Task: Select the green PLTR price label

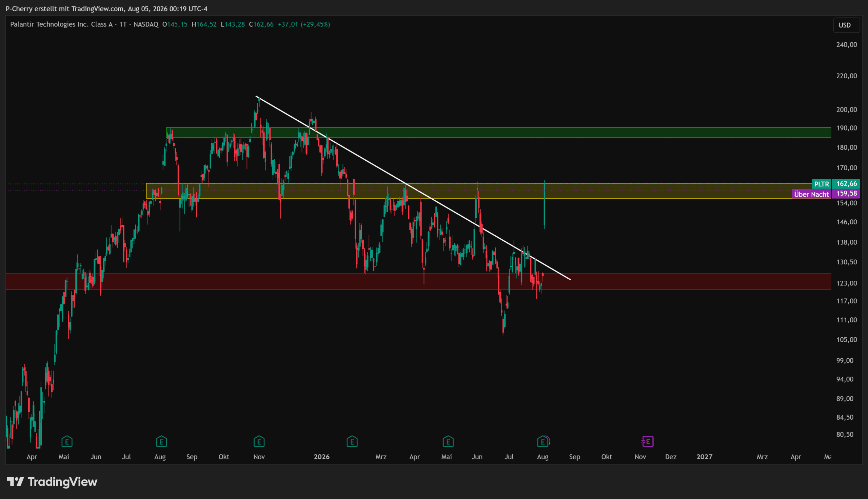Action: tap(822, 184)
